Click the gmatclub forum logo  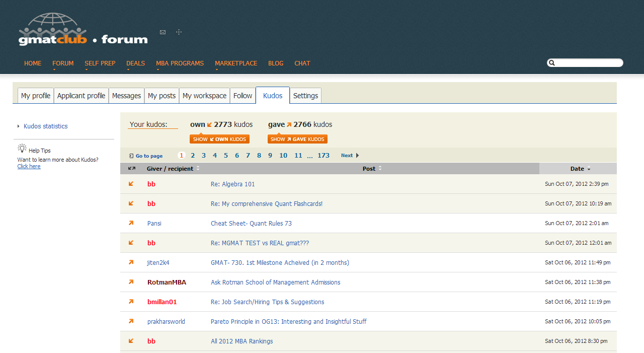pyautogui.click(x=83, y=30)
